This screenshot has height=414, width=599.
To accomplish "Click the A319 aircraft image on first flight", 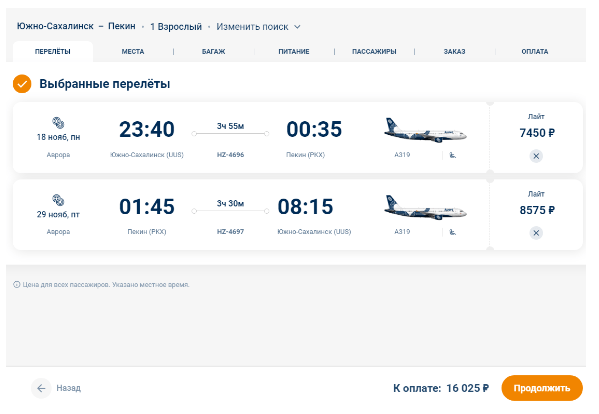I will click(425, 130).
